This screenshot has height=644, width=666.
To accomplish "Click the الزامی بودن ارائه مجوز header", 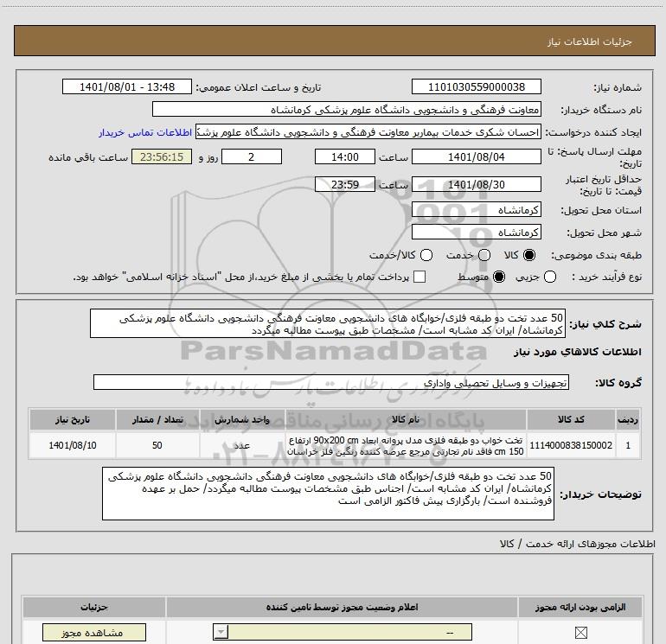I will click(580, 608).
